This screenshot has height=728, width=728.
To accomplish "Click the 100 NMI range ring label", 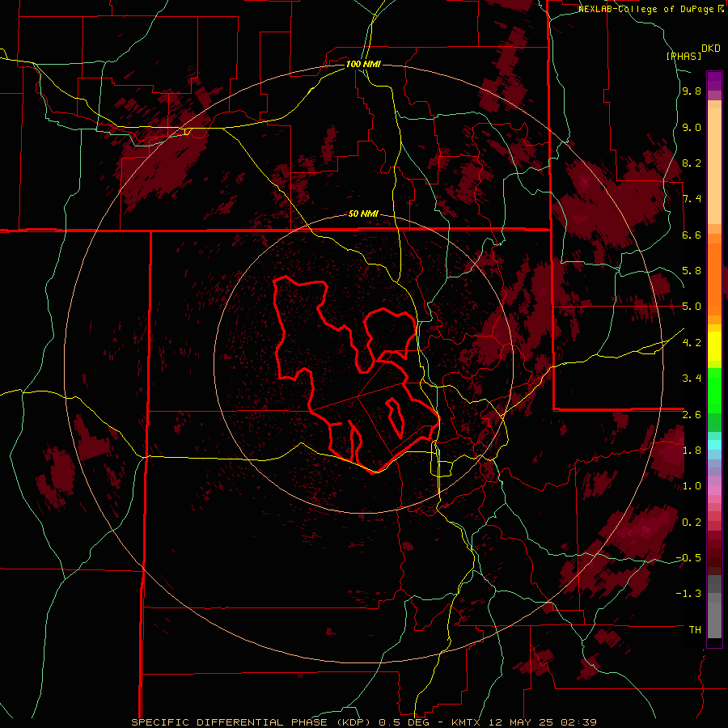I will click(x=363, y=64).
